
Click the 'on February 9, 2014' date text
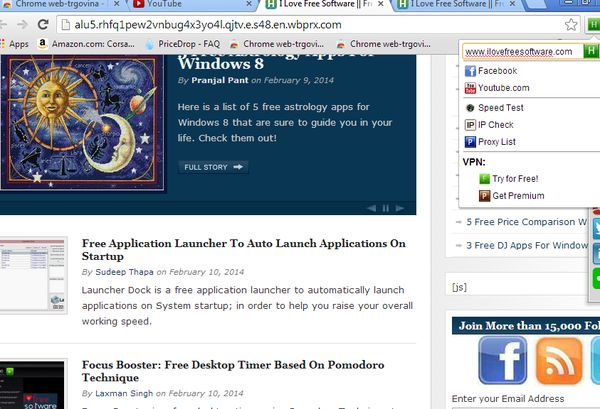(x=292, y=80)
